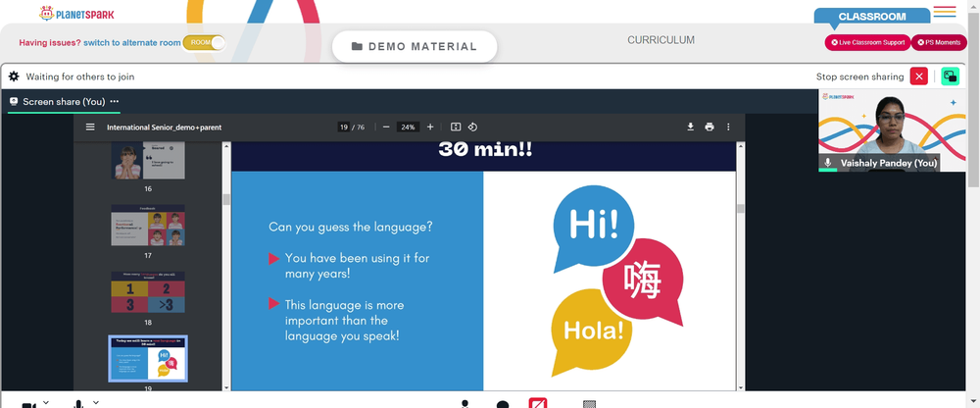Select the Screen share (You) tab
Screen dimensions: 980x408
pyautogui.click(x=64, y=101)
